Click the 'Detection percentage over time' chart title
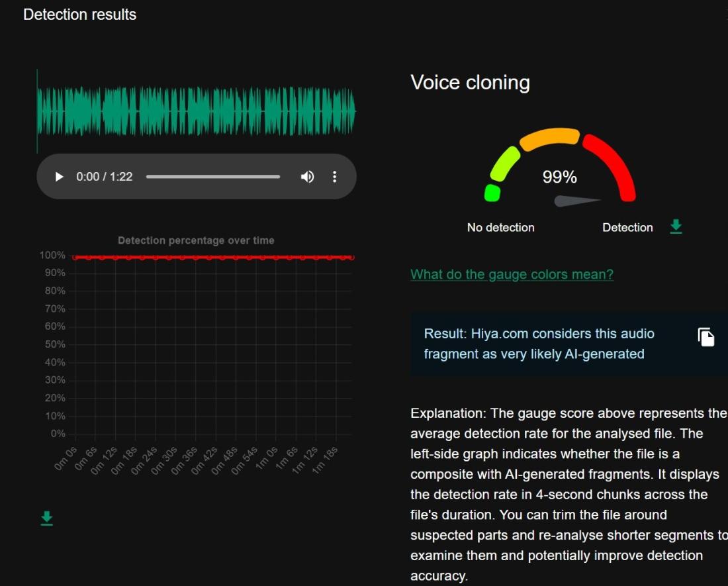Viewport: 728px width, 586px height. [196, 240]
